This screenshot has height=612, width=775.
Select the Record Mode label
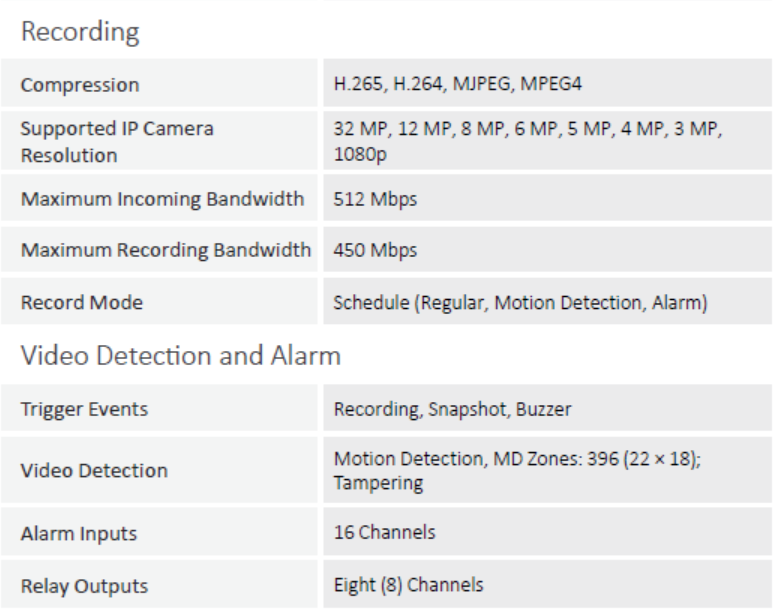[x=82, y=302]
